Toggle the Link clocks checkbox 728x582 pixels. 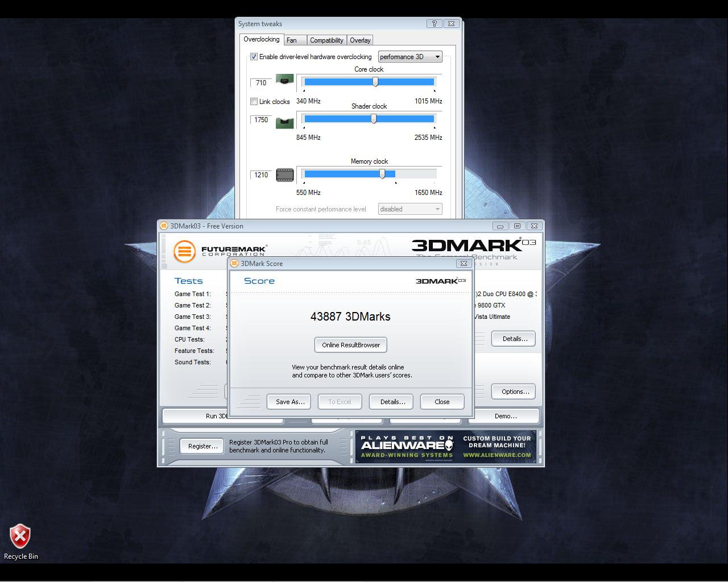coord(254,102)
